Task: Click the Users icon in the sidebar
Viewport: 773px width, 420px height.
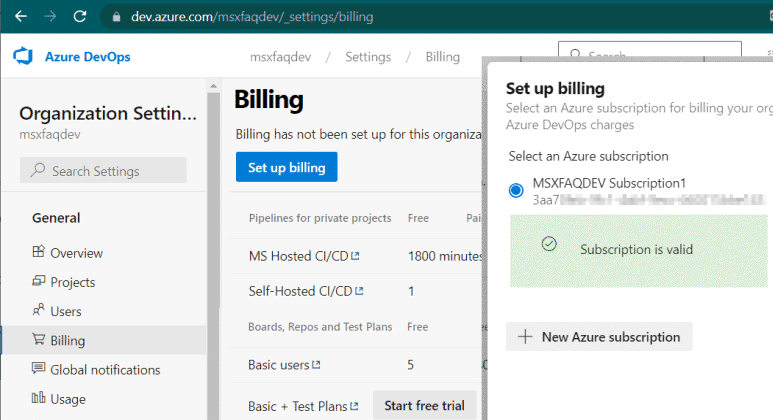Action: 38,310
